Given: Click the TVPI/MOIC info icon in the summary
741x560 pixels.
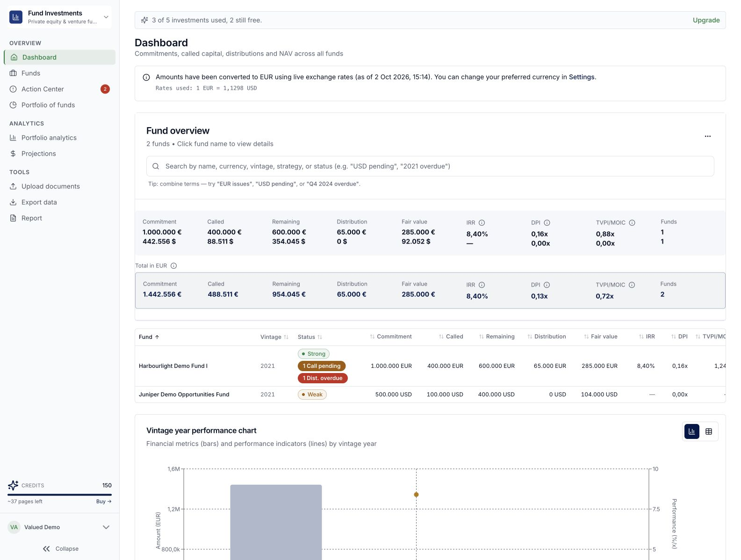Looking at the screenshot, I should (x=632, y=223).
